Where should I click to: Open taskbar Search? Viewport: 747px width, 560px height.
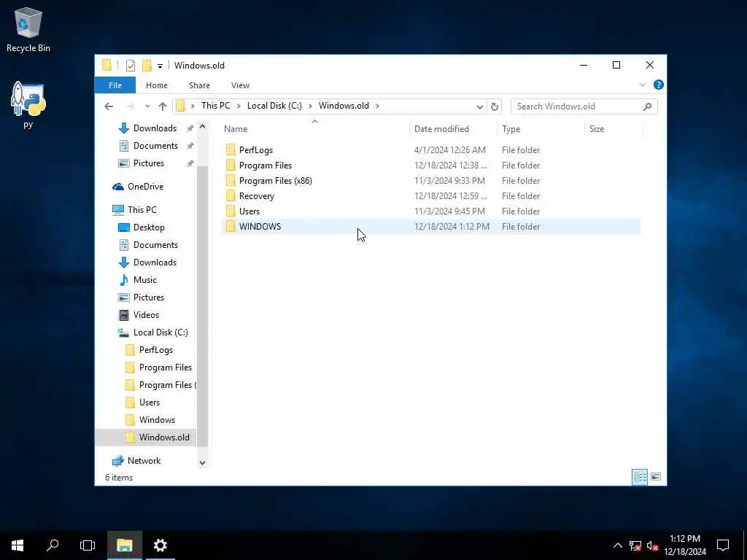(x=53, y=545)
